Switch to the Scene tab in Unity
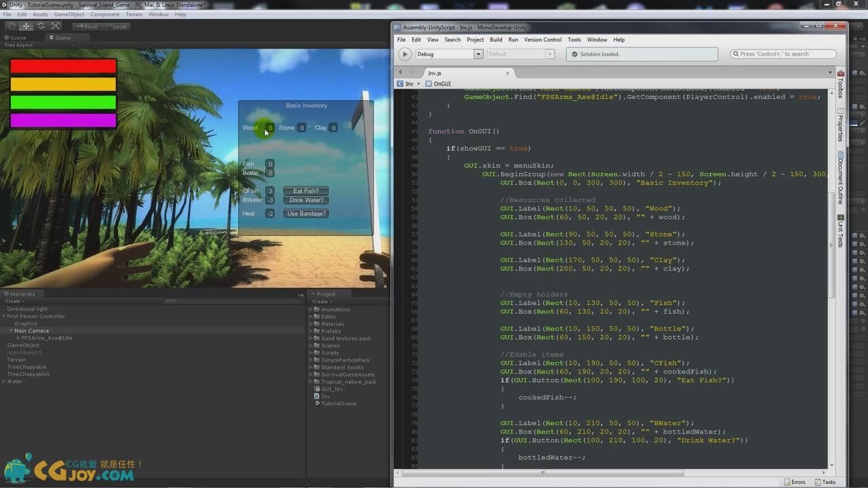 tap(16, 38)
